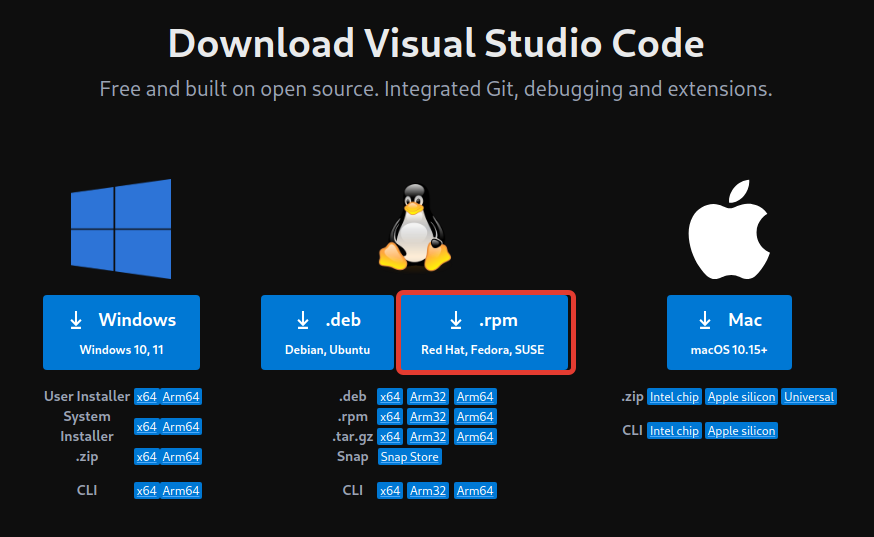Click the Windows logo icon
Viewport: 874px width, 537px height.
coord(121,229)
